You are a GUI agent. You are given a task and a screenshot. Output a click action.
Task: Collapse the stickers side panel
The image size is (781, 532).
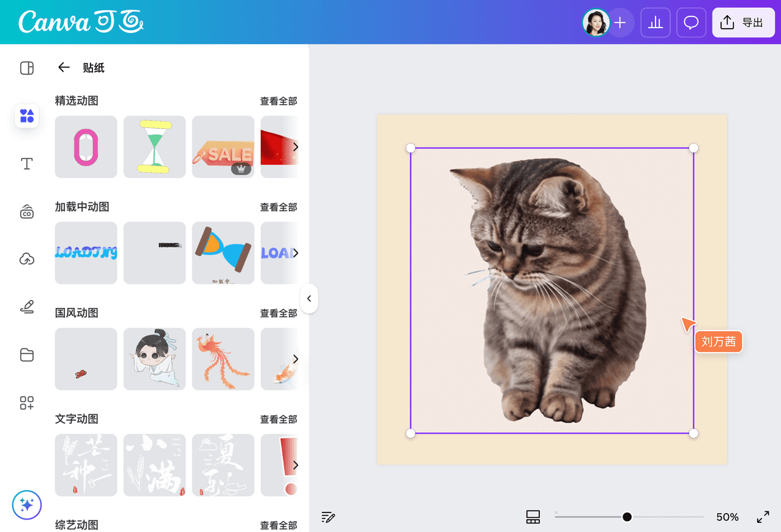click(309, 298)
